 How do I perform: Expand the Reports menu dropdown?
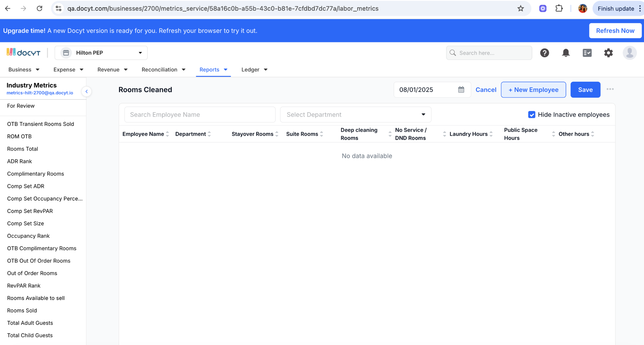point(213,70)
